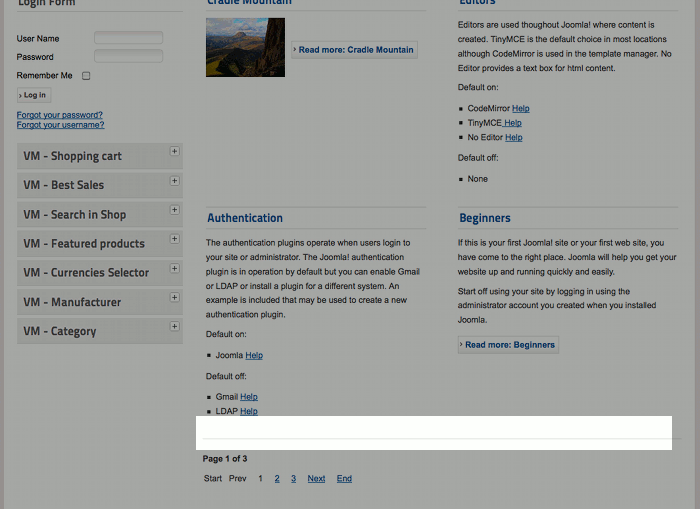Expand VM - Currencies Selector plus icon
700x509 pixels.
[175, 268]
